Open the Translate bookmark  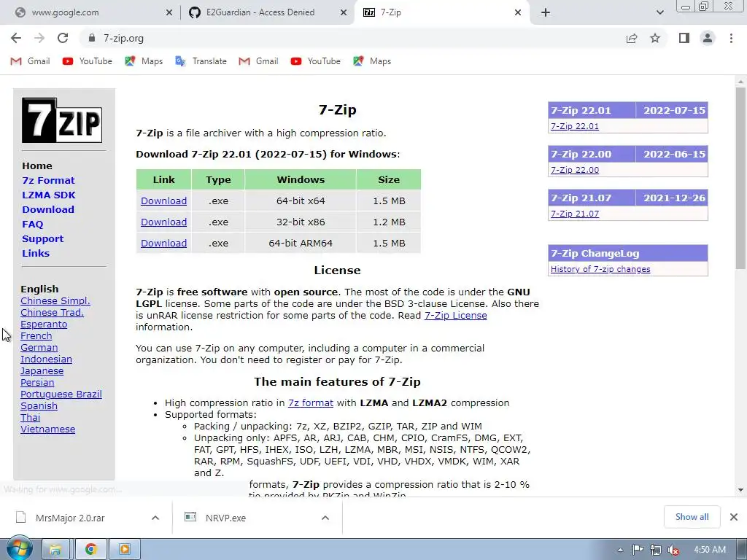(x=201, y=61)
